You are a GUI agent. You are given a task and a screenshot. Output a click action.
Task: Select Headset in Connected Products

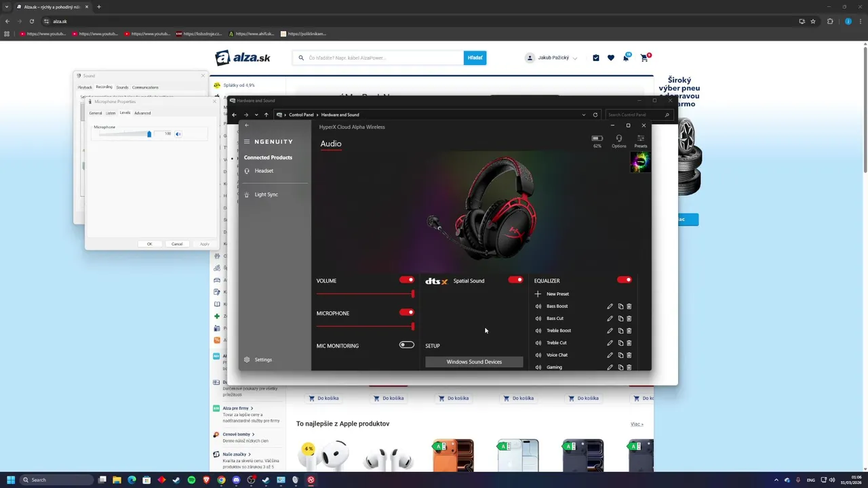pyautogui.click(x=264, y=171)
